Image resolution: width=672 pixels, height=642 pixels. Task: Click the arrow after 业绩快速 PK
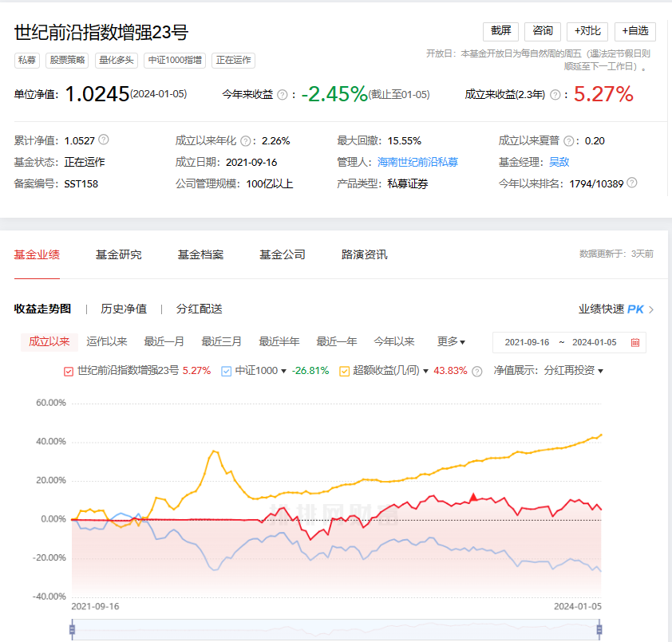[651, 309]
